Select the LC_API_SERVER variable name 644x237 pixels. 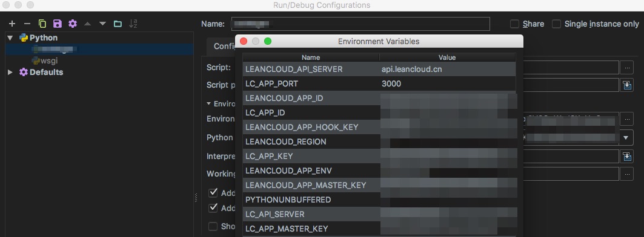point(275,214)
